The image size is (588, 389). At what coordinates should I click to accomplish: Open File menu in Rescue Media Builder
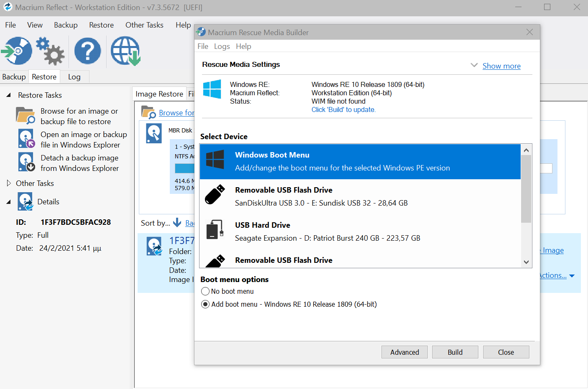(x=203, y=46)
